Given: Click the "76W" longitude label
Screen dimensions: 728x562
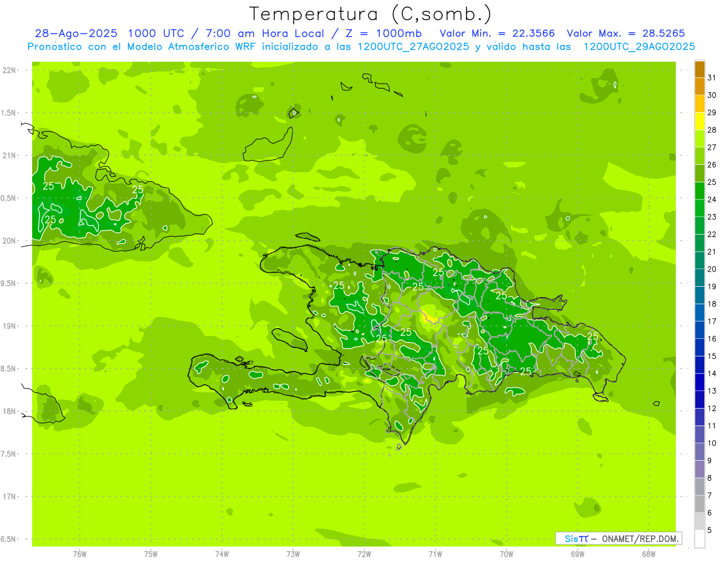Looking at the screenshot, I should (79, 554).
